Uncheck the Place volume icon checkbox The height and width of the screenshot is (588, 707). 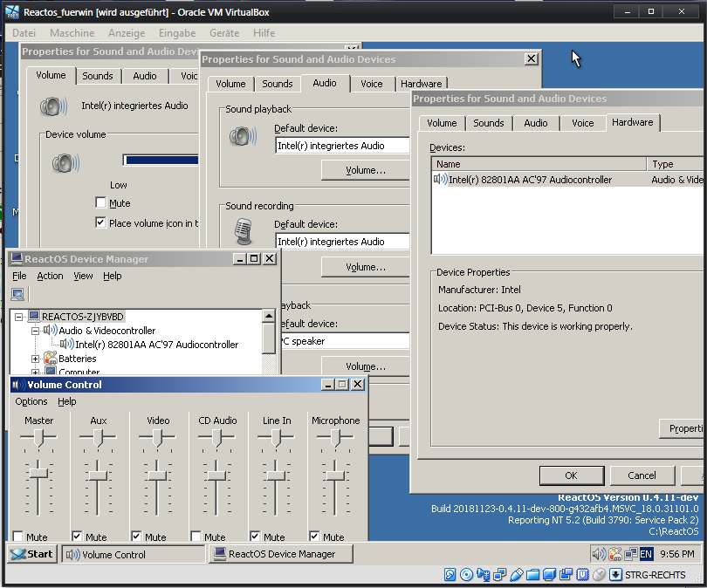(100, 222)
